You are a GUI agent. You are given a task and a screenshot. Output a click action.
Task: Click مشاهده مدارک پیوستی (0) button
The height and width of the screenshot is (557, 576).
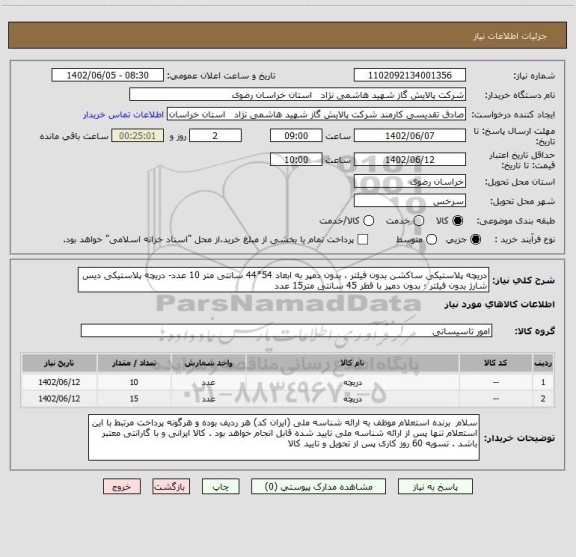318,486
